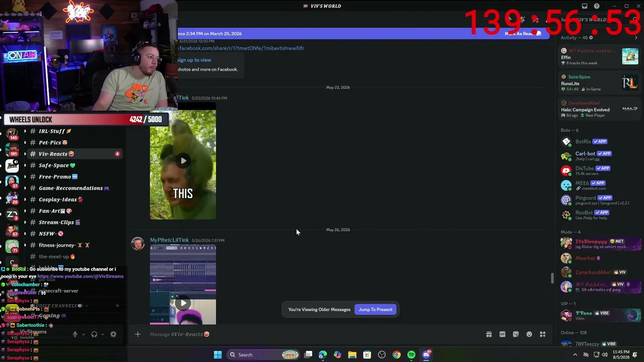Expand the Free-Promo channel threads arrow
This screenshot has width=644, height=362.
point(25,177)
